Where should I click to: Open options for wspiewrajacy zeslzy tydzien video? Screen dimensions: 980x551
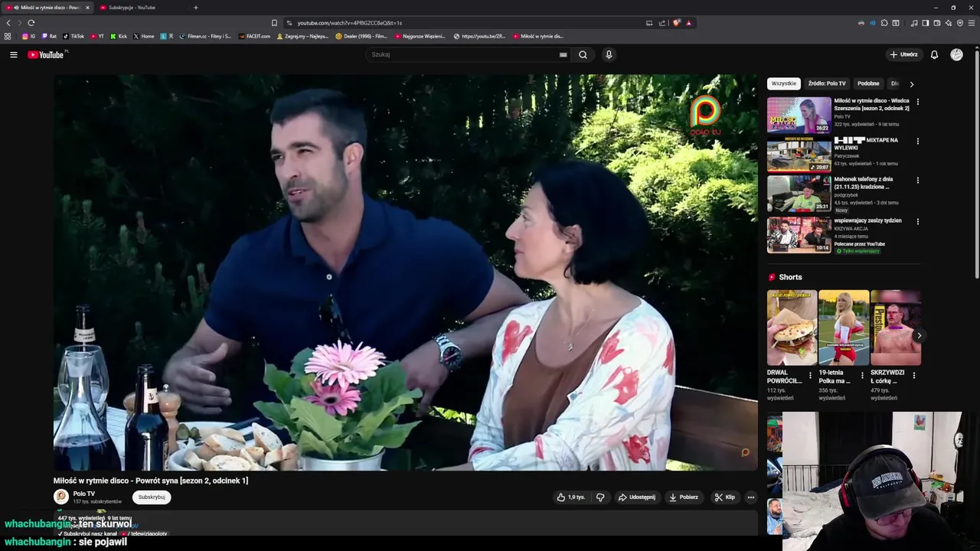[917, 222]
